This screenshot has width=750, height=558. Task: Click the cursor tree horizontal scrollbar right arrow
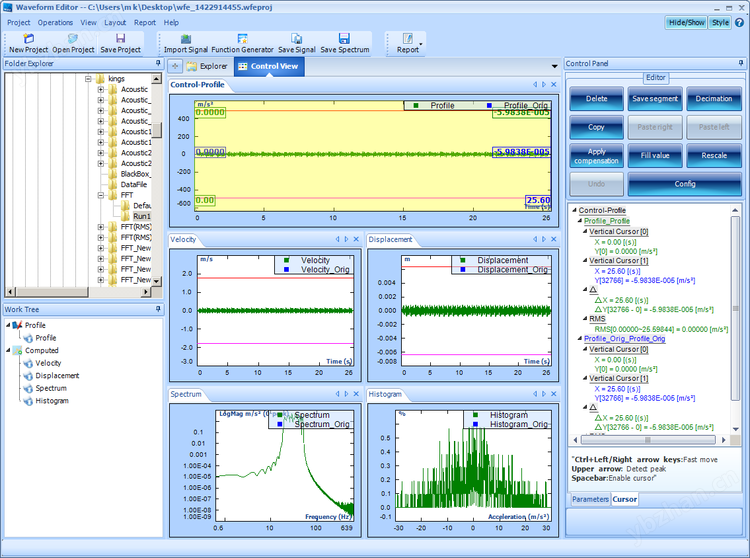[723, 440]
